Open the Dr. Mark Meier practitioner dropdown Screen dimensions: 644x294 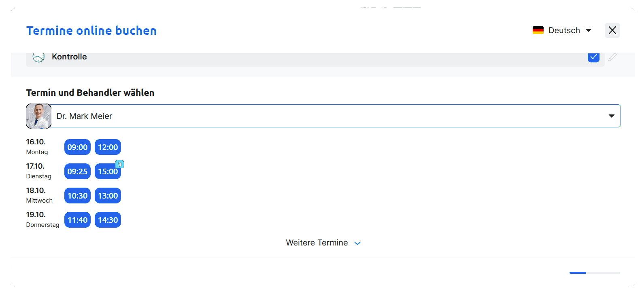pos(611,116)
